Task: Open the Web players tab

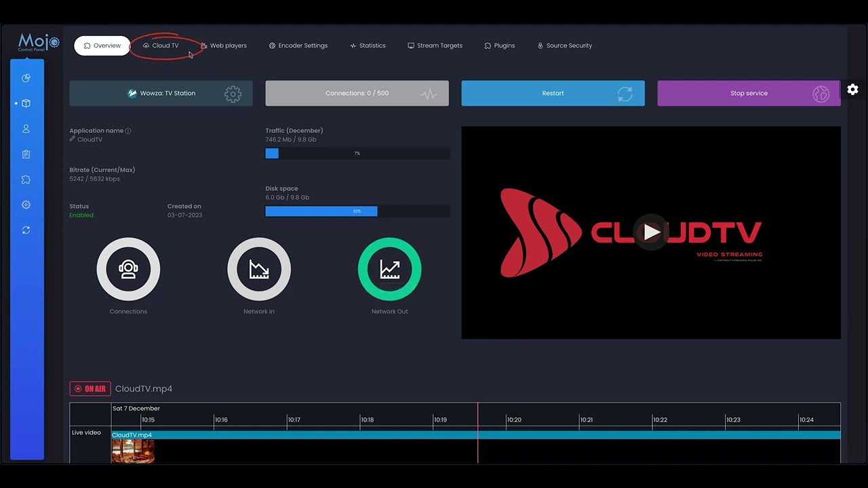Action: [x=224, y=45]
